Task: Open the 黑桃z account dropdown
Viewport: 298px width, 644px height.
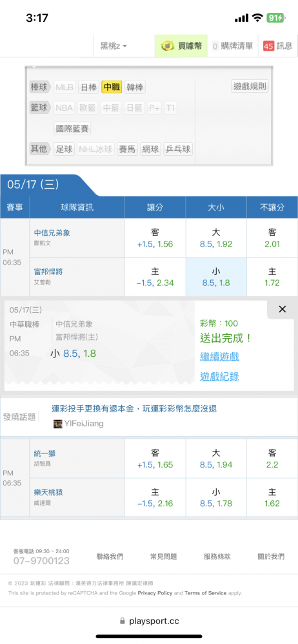Action: [114, 46]
